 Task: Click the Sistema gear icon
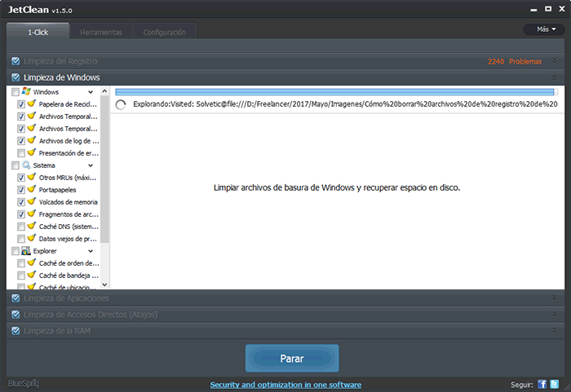pyautogui.click(x=26, y=165)
